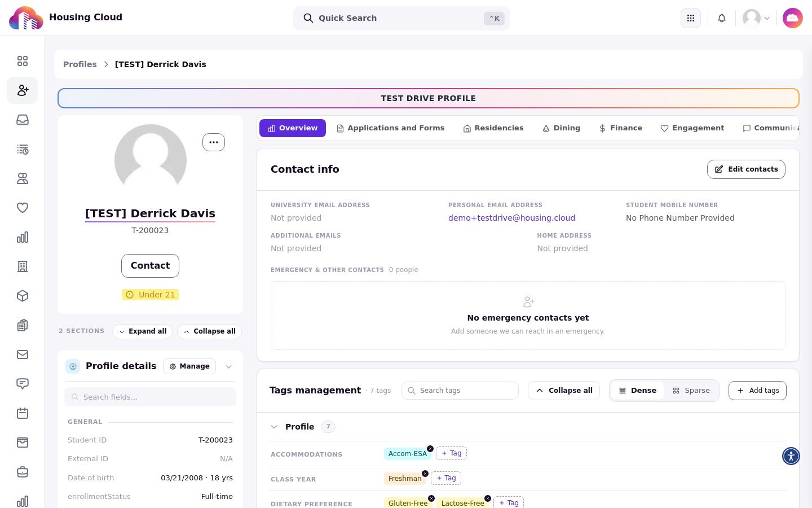Click the Contact button
Viewport: 812px width, 508px height.
point(150,266)
